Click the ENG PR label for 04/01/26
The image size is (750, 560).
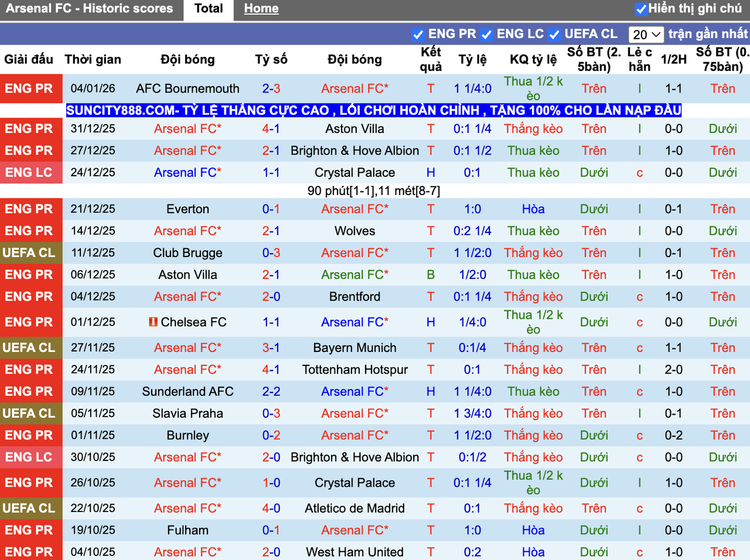point(29,88)
